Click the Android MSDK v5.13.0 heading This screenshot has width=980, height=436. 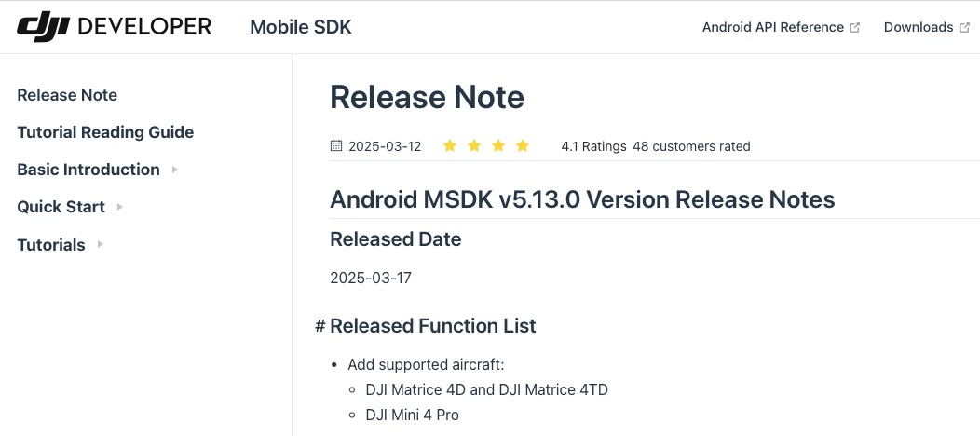[582, 199]
